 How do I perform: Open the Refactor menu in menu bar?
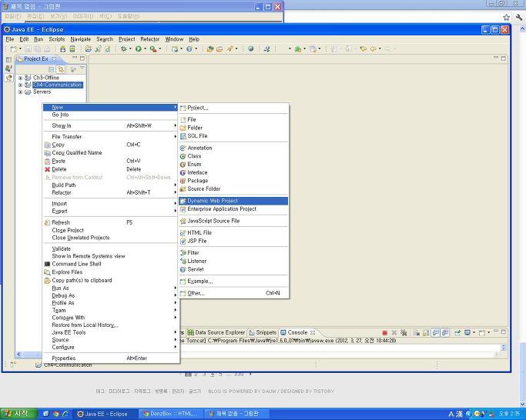point(149,39)
